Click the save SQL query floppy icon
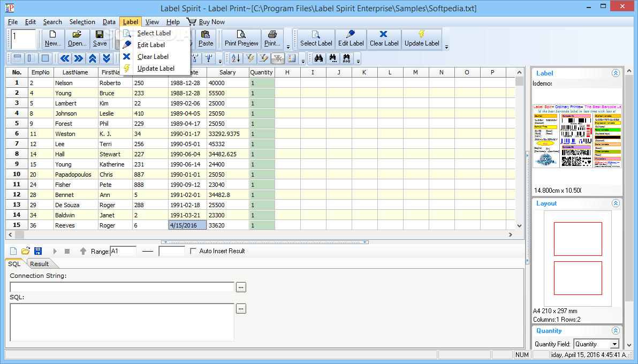Viewport: 638px width, 364px height. click(38, 251)
